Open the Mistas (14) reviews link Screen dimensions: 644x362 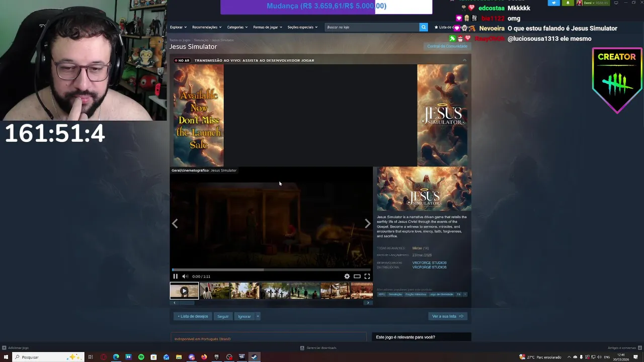421,248
